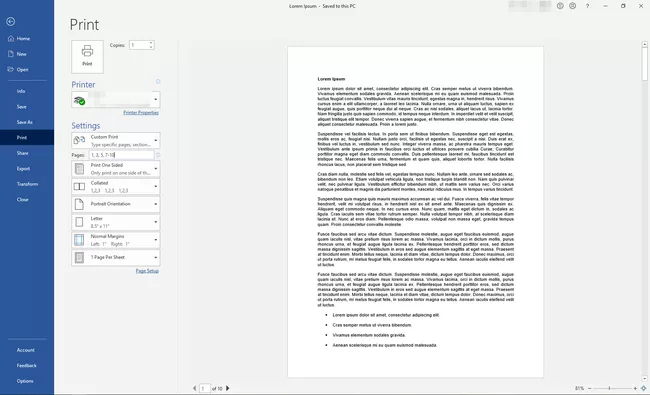
Task: Open the Feedback page
Action: point(27,366)
